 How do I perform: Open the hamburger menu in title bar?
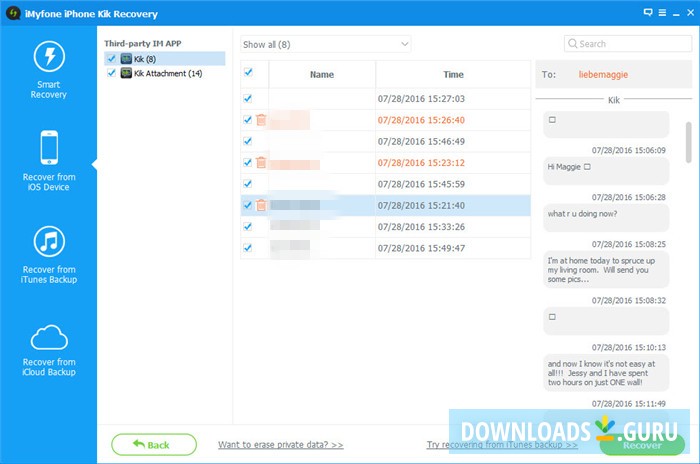click(x=662, y=13)
